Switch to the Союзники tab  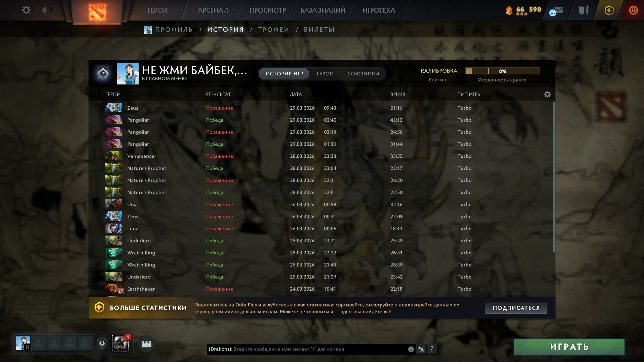(363, 74)
